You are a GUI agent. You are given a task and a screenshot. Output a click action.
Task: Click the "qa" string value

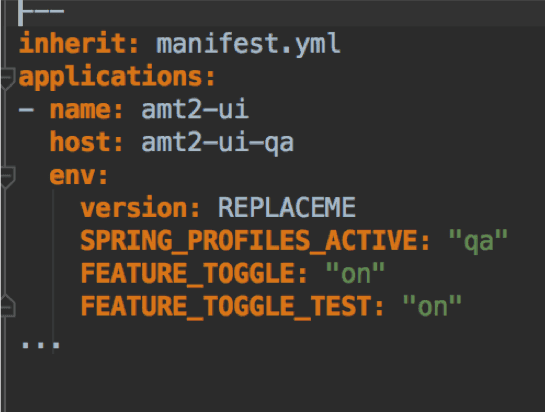(x=478, y=241)
